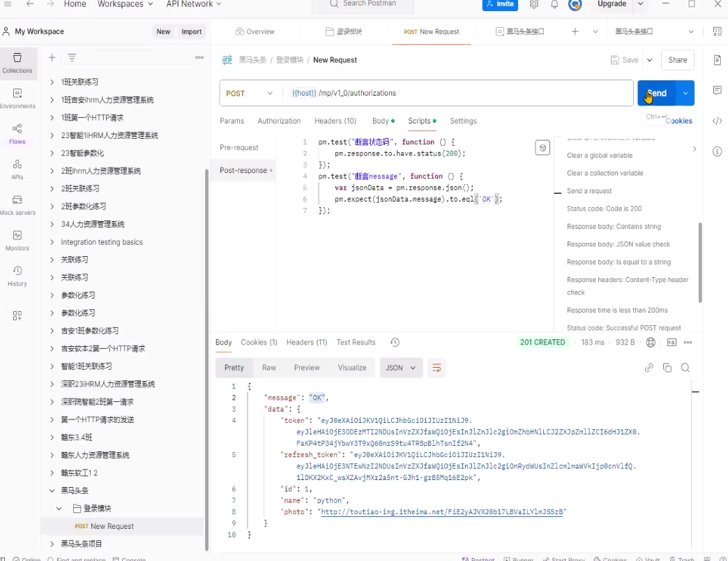The width and height of the screenshot is (728, 561).
Task: Open the documentation pane icon
Action: [x=718, y=60]
